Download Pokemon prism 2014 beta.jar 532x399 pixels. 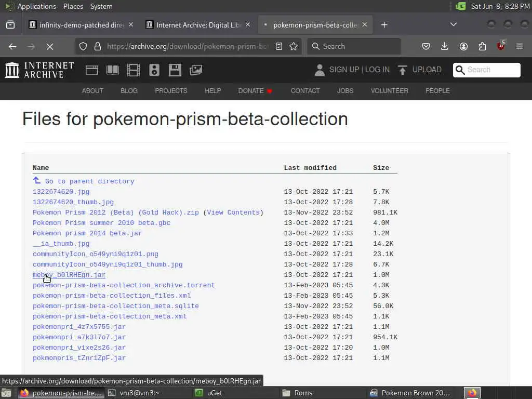(x=87, y=233)
